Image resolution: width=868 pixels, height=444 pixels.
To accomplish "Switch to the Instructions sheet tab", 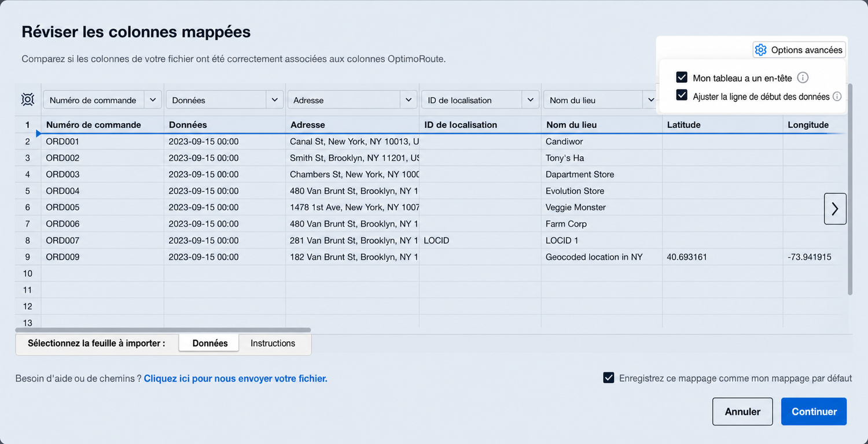I will coord(273,343).
